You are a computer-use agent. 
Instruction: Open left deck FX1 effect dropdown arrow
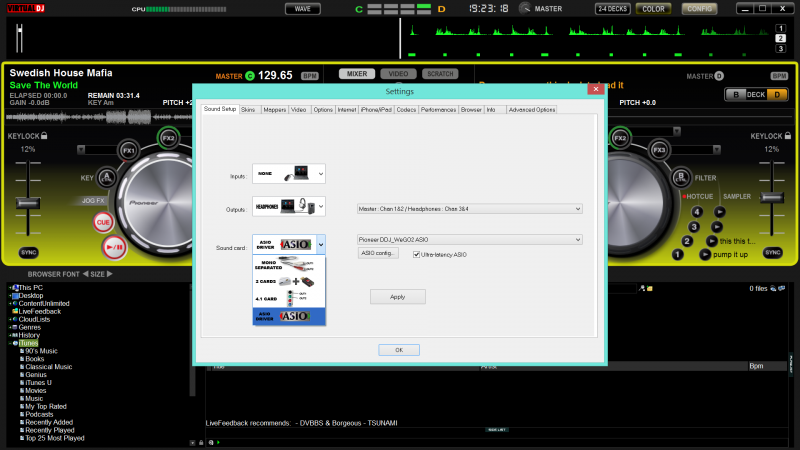pyautogui.click(x=81, y=149)
